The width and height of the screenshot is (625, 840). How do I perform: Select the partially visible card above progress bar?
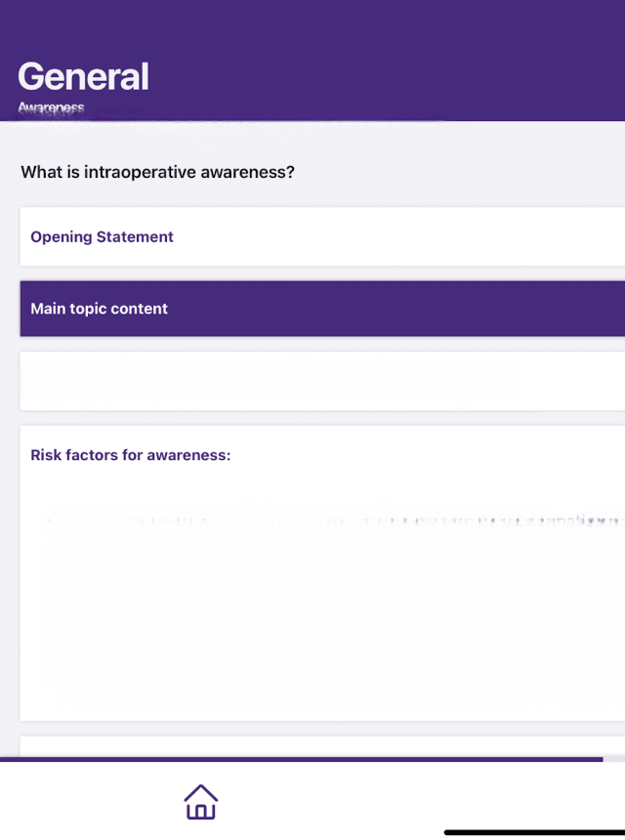pos(322,746)
